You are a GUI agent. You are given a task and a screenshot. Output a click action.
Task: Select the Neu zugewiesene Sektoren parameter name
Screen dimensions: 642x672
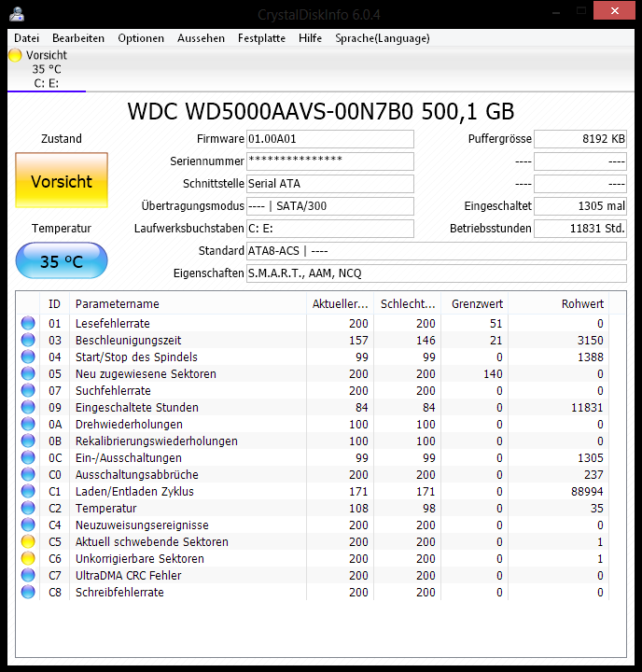pos(146,373)
